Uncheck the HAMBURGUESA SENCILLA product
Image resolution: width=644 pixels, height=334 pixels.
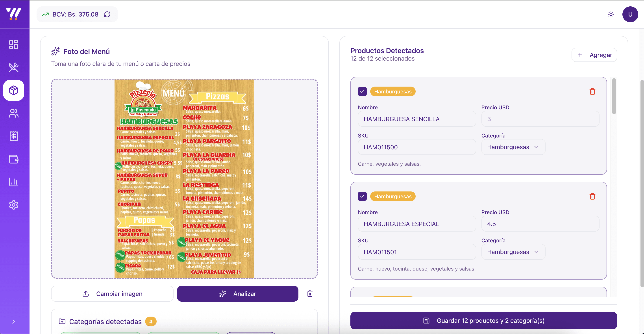(362, 91)
